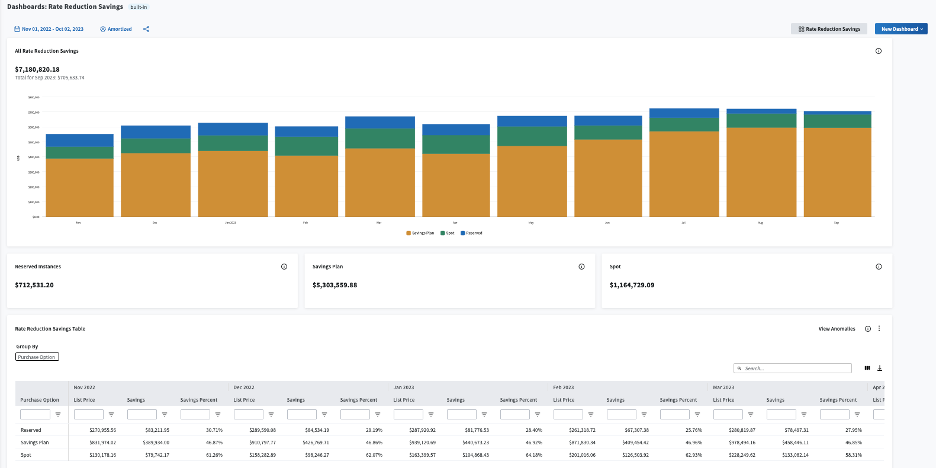936x468 pixels.
Task: Click info icon on Reserved Instances card
Action: tap(284, 267)
